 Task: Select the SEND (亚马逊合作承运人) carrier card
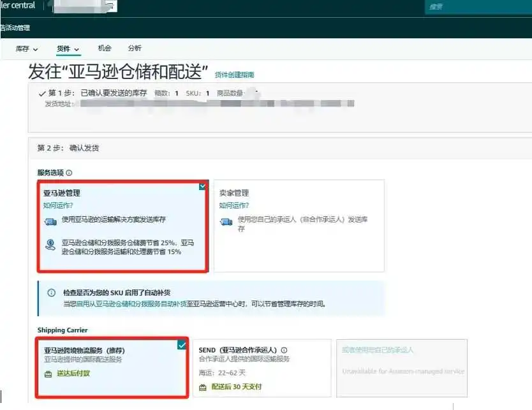click(x=262, y=368)
